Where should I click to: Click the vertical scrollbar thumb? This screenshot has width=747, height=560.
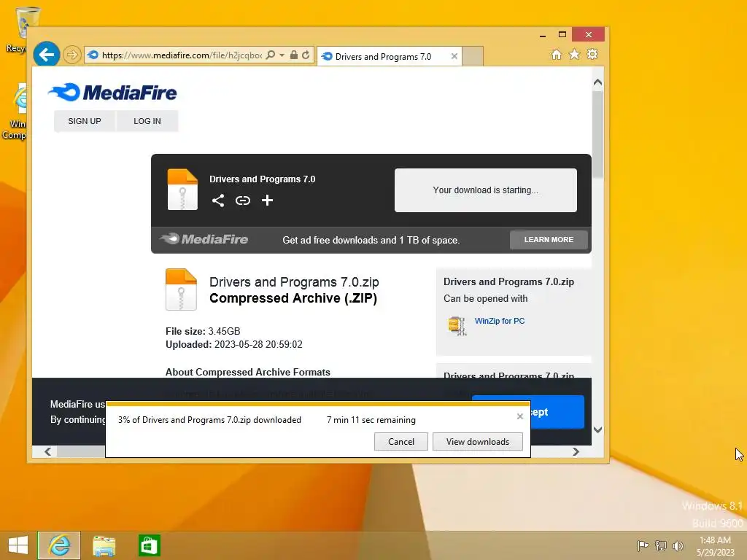(598, 134)
